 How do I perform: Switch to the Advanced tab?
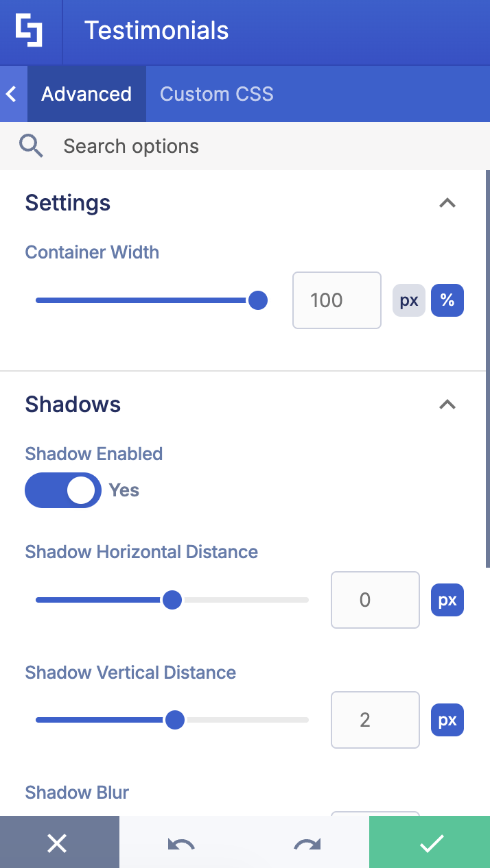click(x=86, y=93)
